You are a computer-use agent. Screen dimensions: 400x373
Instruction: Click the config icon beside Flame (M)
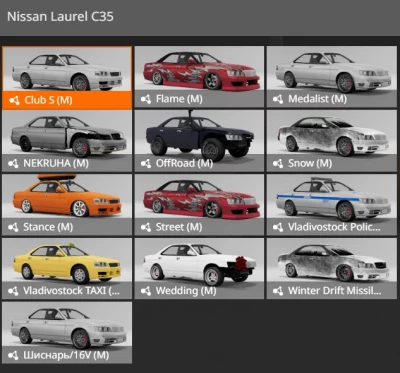[x=146, y=99]
